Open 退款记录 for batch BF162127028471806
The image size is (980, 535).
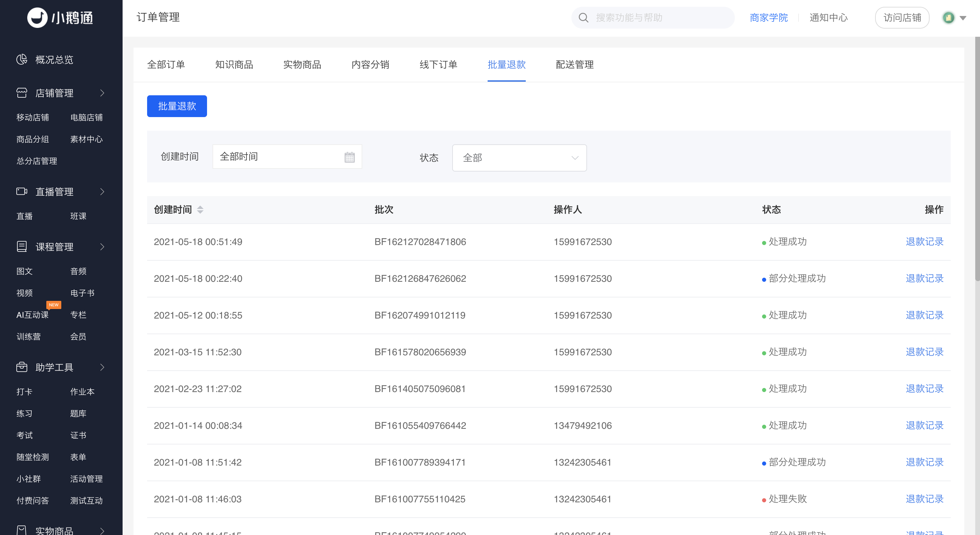tap(924, 241)
